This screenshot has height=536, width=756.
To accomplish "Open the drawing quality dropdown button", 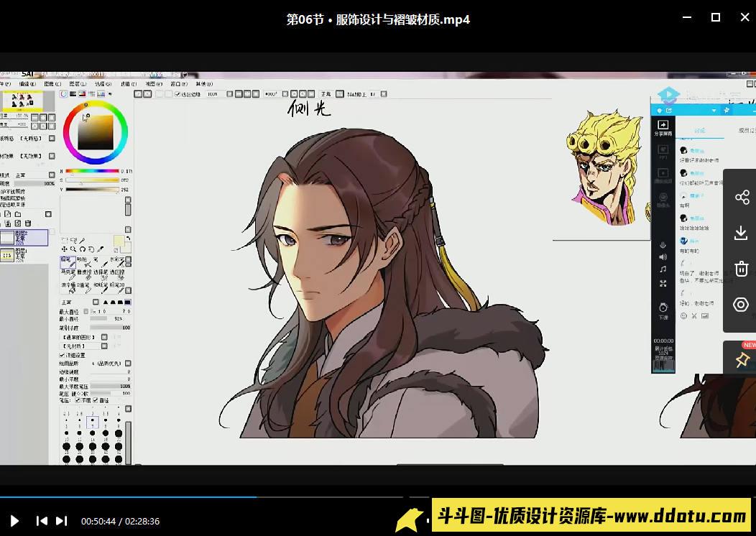I will click(128, 364).
